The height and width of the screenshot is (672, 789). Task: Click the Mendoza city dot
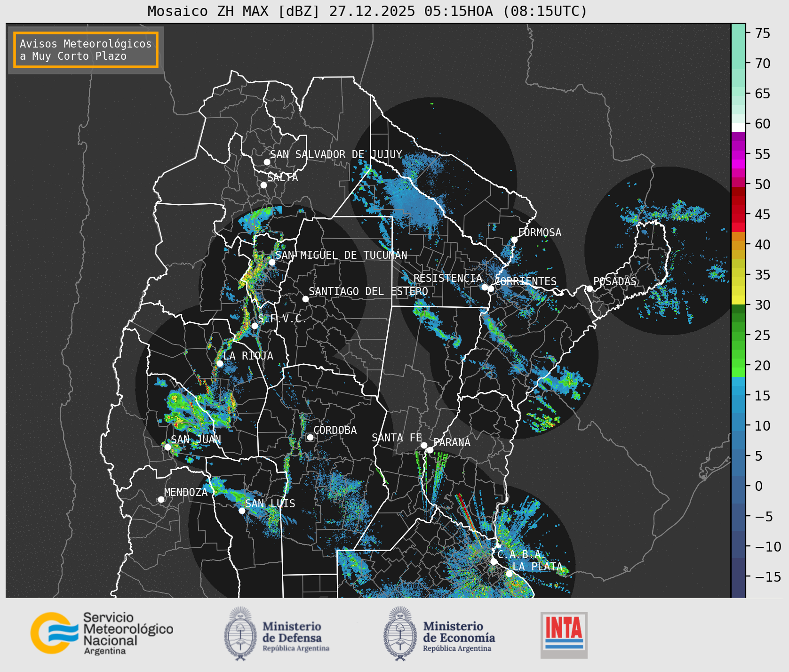point(161,499)
